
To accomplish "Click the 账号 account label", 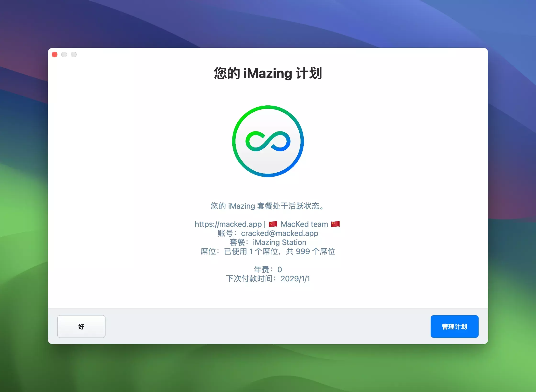I will point(225,233).
